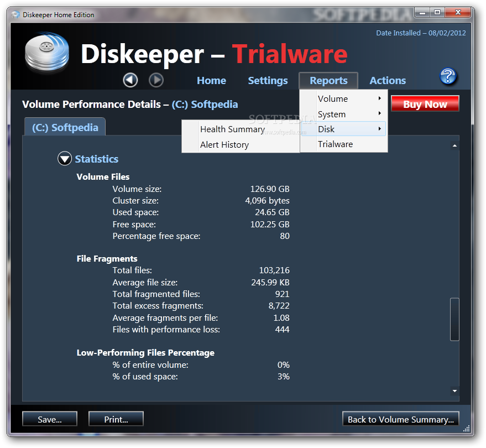Open the Settings menu
The height and width of the screenshot is (448, 486).
click(268, 81)
